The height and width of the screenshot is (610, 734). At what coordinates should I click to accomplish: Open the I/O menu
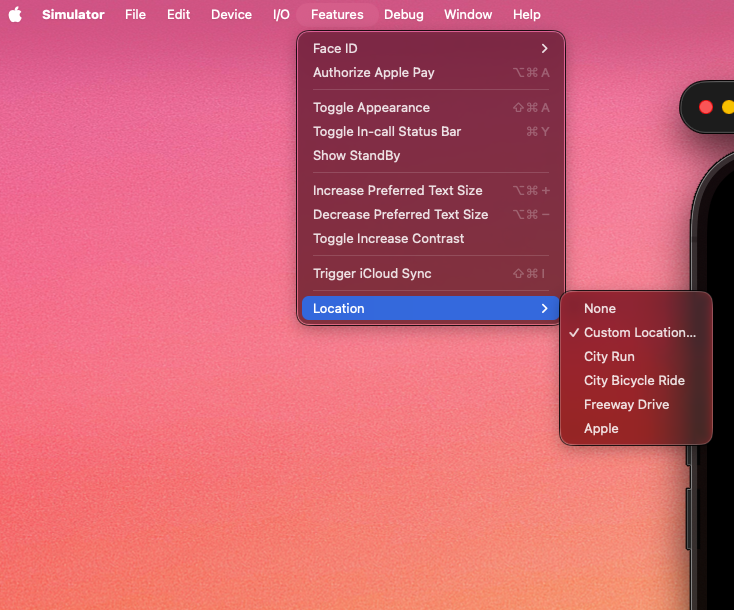[281, 15]
